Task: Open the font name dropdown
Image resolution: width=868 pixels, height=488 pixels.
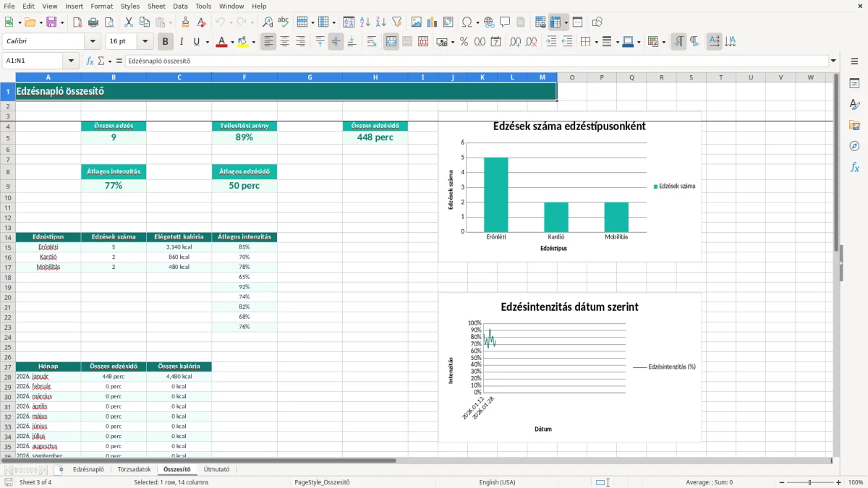Action: coord(93,42)
